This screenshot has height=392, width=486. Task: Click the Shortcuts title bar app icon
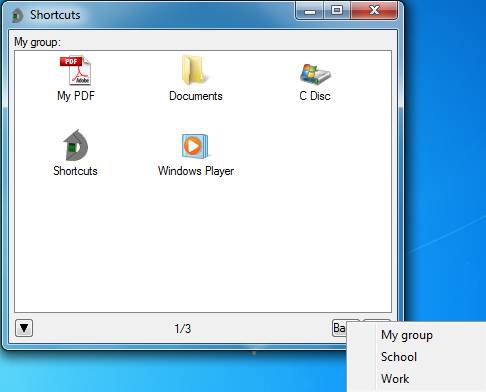click(x=17, y=15)
